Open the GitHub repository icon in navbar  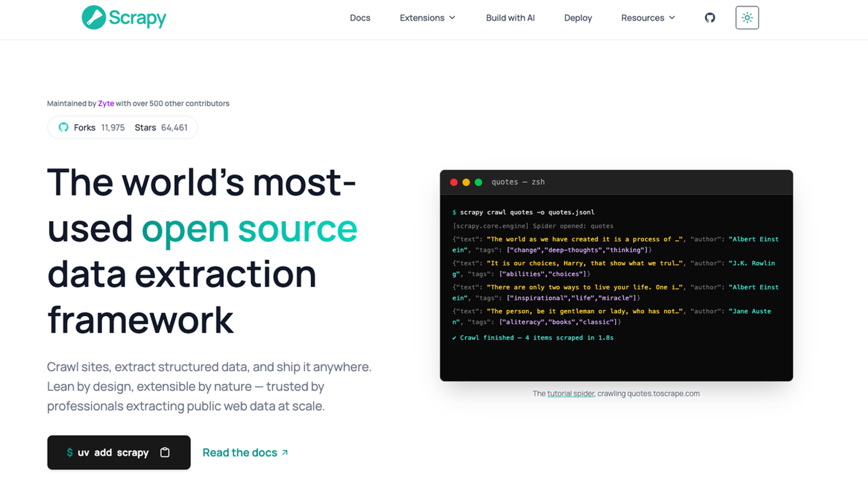pyautogui.click(x=710, y=18)
